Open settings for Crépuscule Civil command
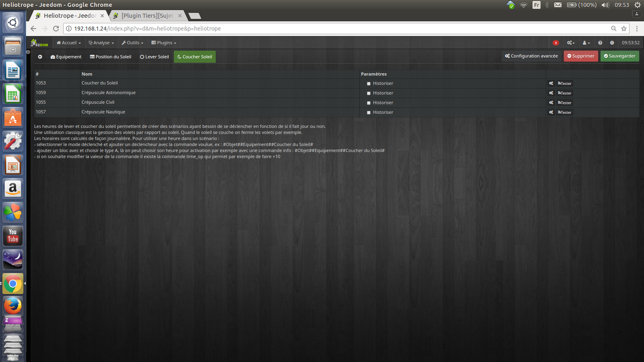The width and height of the screenshot is (644, 362). pyautogui.click(x=551, y=103)
